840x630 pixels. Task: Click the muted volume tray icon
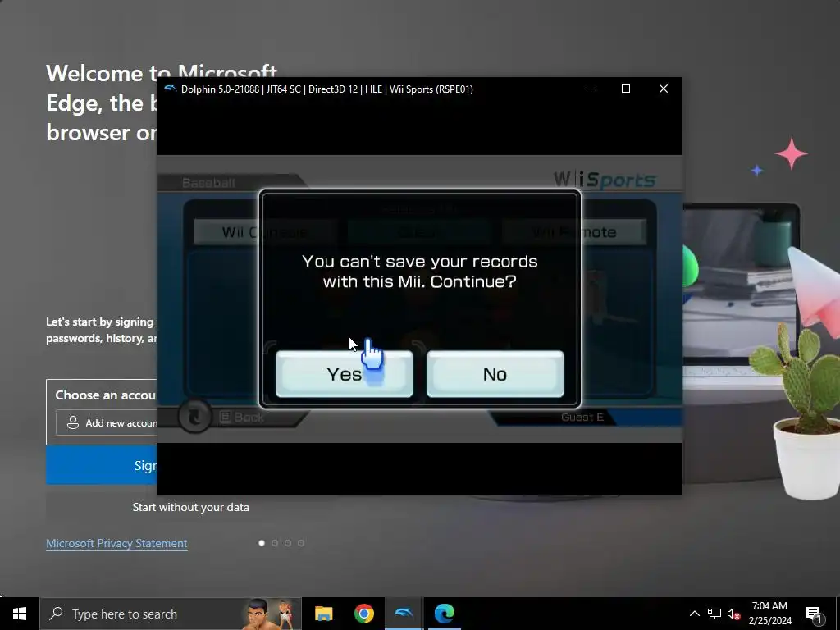(733, 614)
